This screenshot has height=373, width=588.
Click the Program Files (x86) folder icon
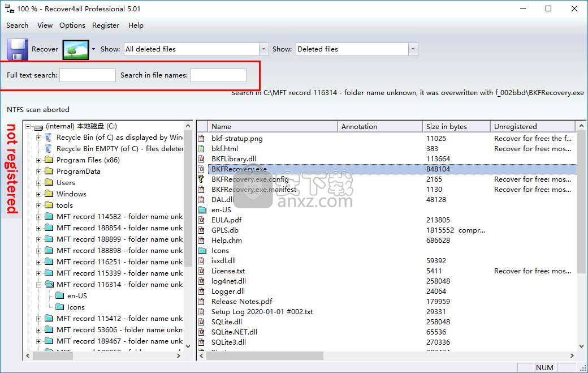(x=49, y=160)
